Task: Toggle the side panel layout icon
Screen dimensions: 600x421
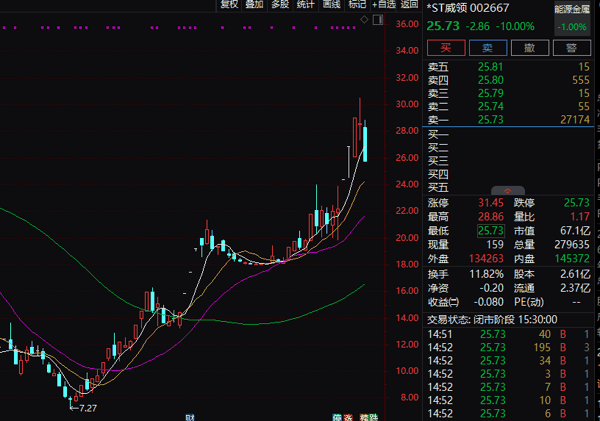Action: (378, 20)
